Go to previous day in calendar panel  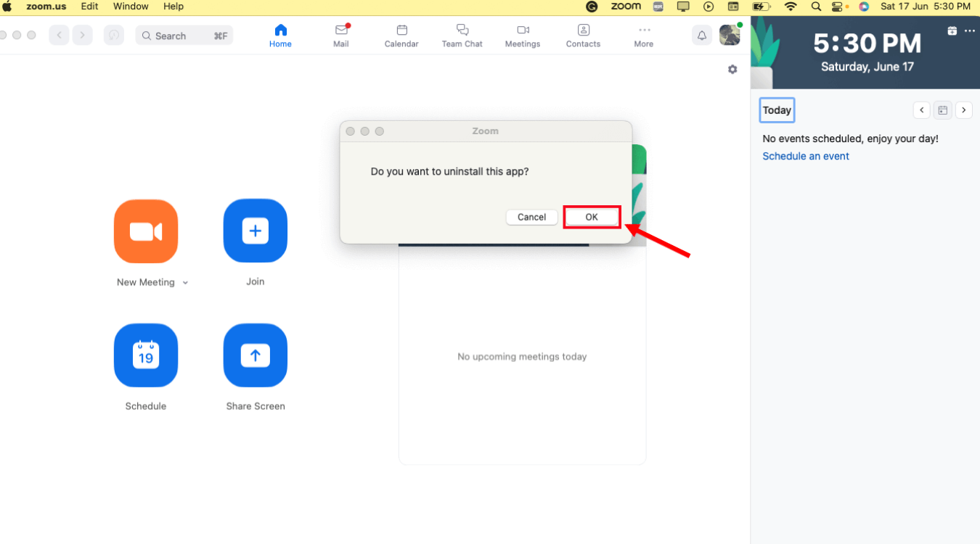[921, 110]
